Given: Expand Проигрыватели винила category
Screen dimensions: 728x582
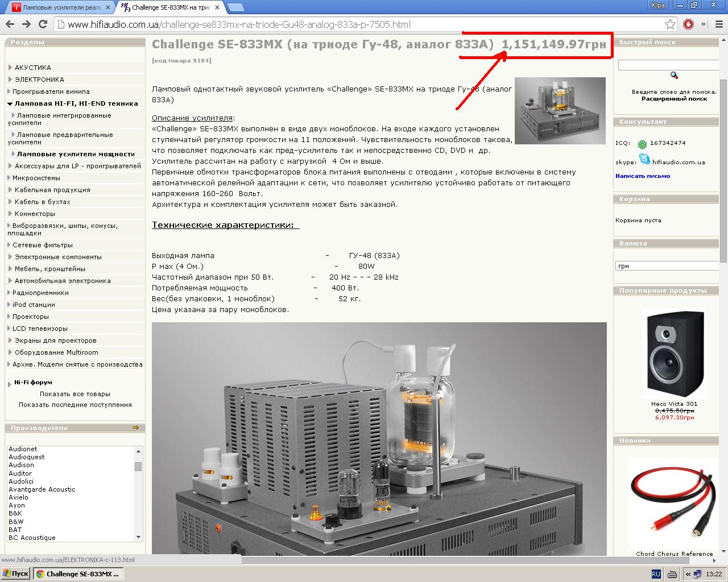Looking at the screenshot, I should pos(51,92).
